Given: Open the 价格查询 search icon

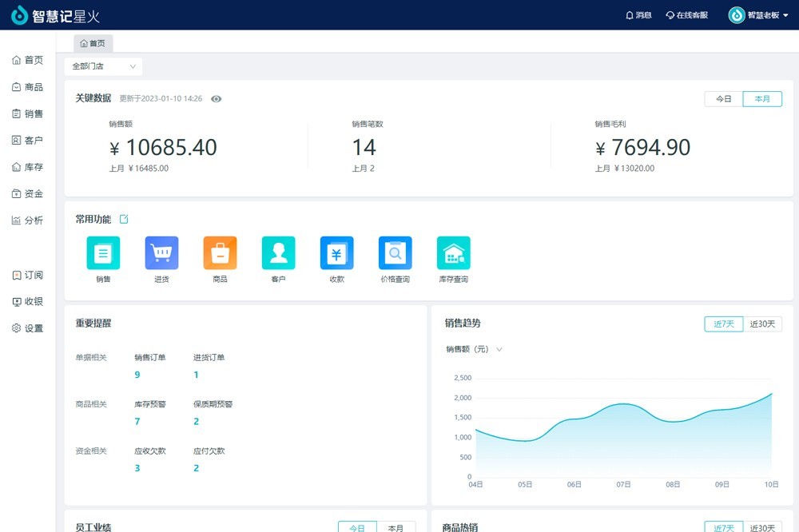Looking at the screenshot, I should tap(395, 253).
